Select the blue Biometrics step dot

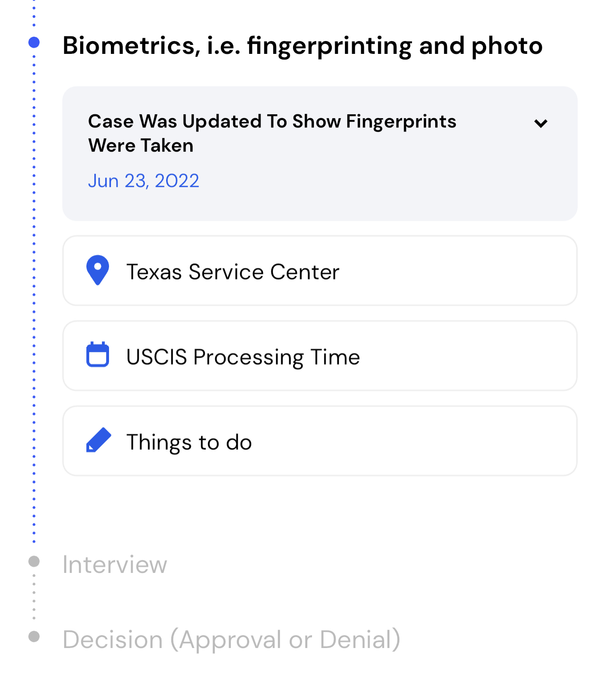[34, 43]
